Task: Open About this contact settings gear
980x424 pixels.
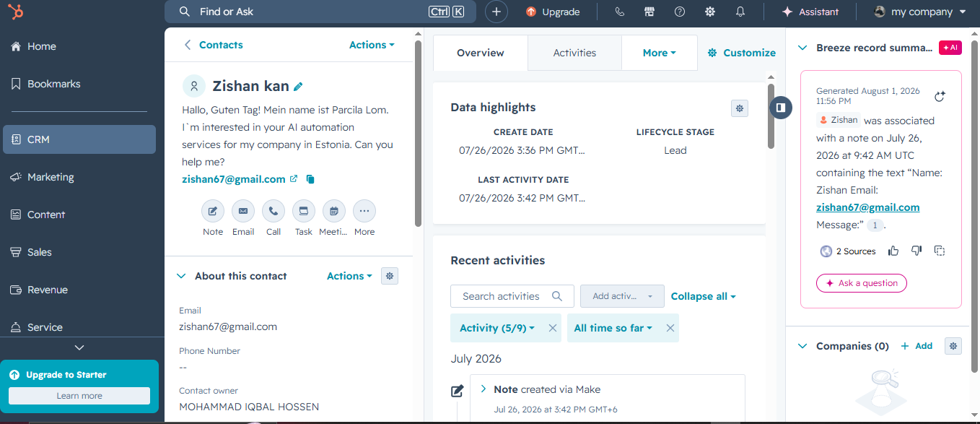Action: tap(390, 276)
